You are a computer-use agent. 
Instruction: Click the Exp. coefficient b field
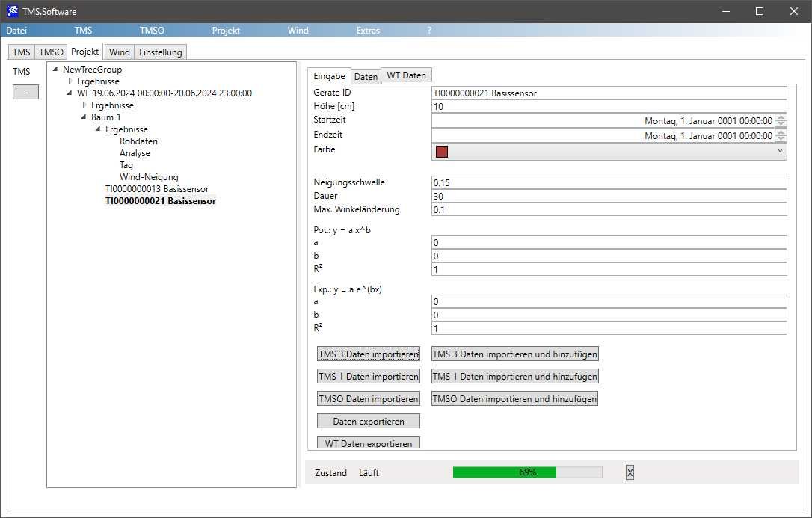[609, 315]
